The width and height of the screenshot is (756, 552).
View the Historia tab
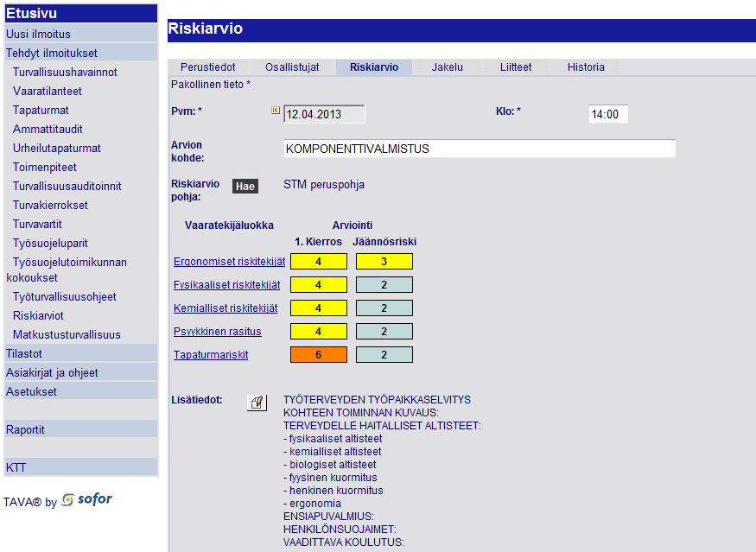click(586, 67)
